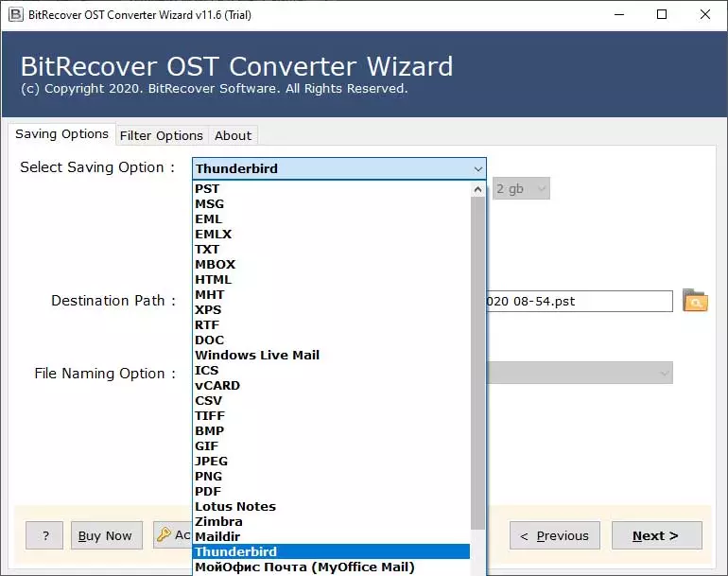
Task: Collapse the Select Saving Option combo box
Action: point(339,168)
